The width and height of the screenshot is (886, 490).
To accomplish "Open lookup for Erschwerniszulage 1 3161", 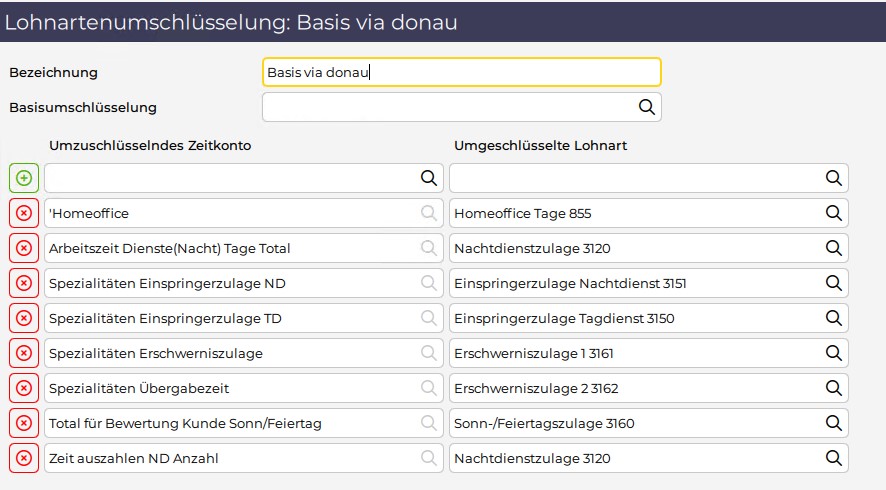I will click(833, 353).
